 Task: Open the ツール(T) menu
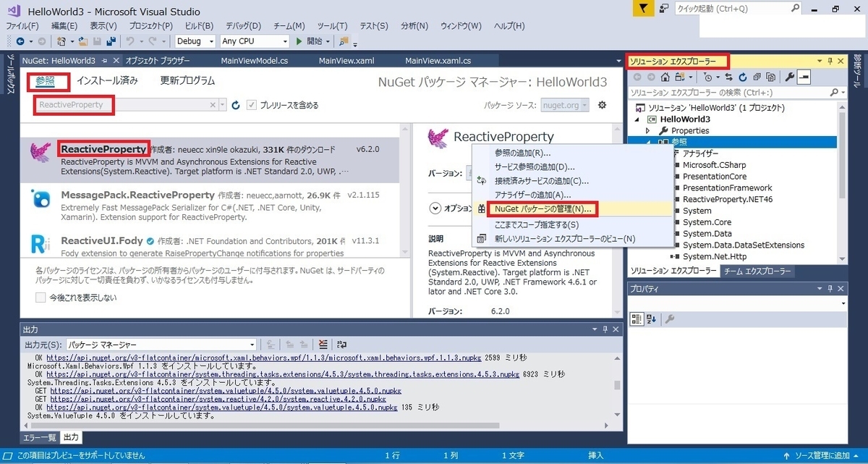[332, 25]
